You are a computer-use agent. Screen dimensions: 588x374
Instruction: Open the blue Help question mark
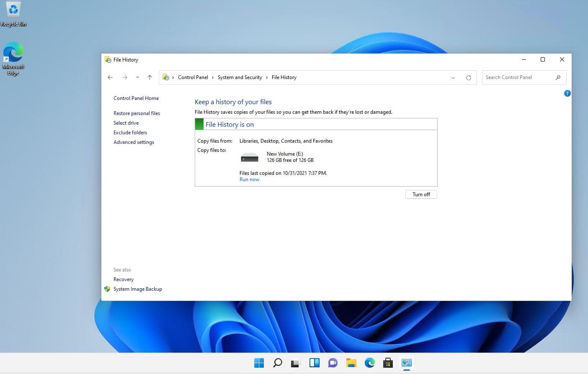click(x=567, y=93)
